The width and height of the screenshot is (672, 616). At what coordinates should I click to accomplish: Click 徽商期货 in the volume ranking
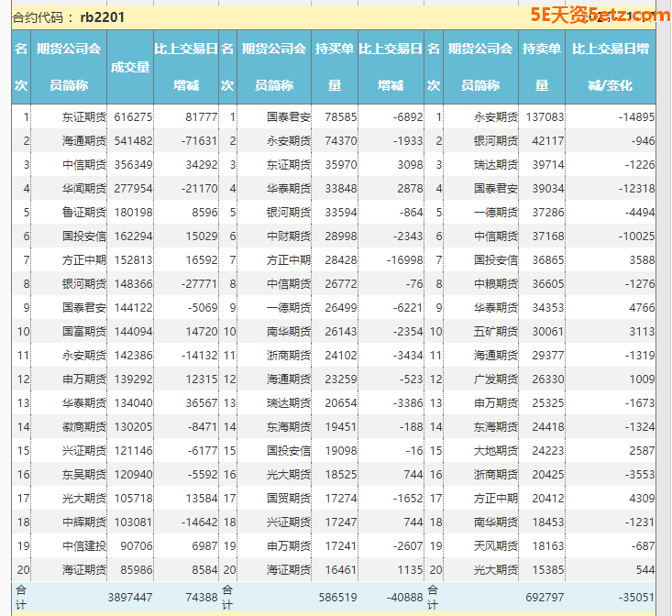point(84,427)
